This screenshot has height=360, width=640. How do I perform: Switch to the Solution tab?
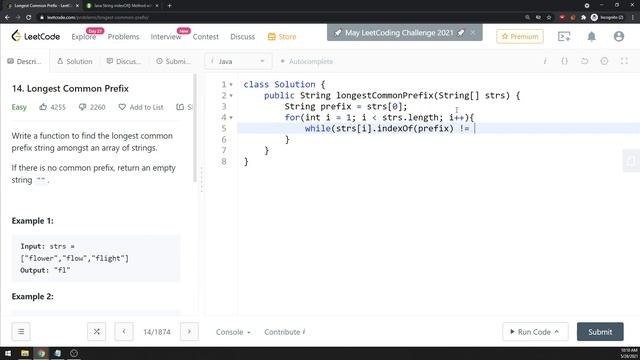click(x=75, y=61)
